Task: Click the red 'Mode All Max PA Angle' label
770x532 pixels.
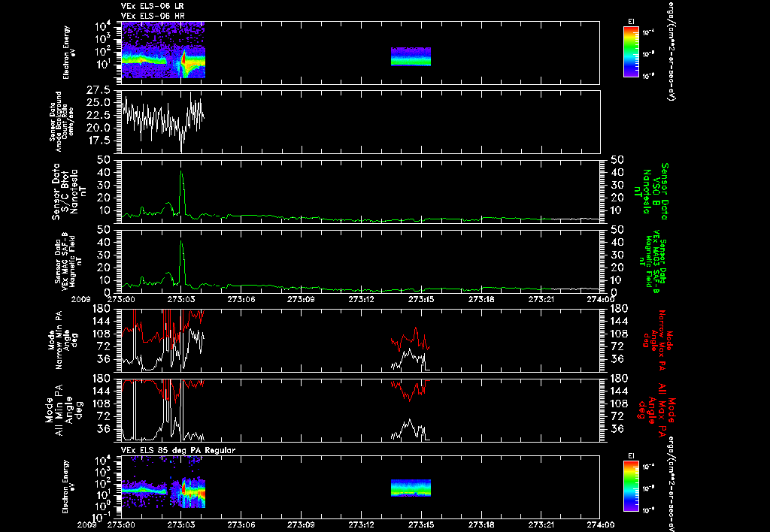Action: 656,410
